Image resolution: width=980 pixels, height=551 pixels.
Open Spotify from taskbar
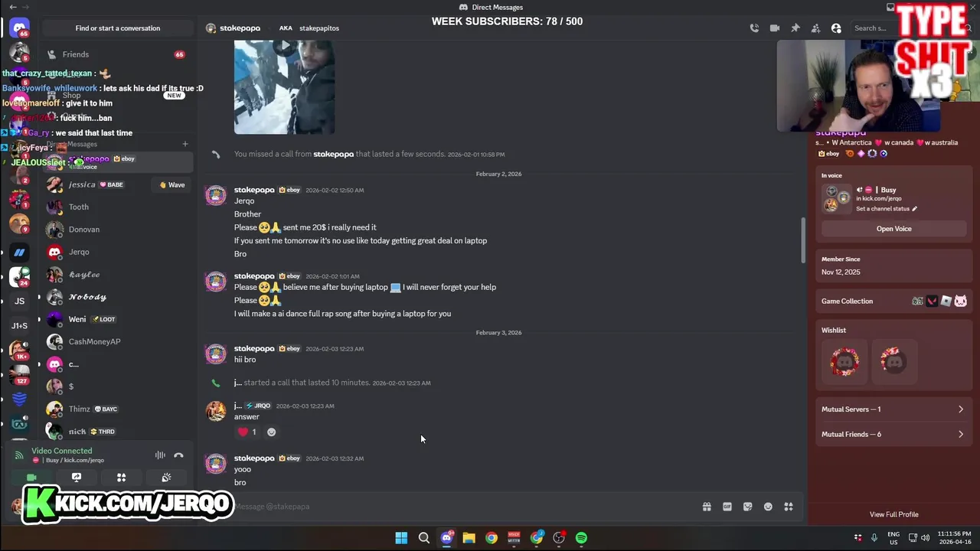click(581, 538)
